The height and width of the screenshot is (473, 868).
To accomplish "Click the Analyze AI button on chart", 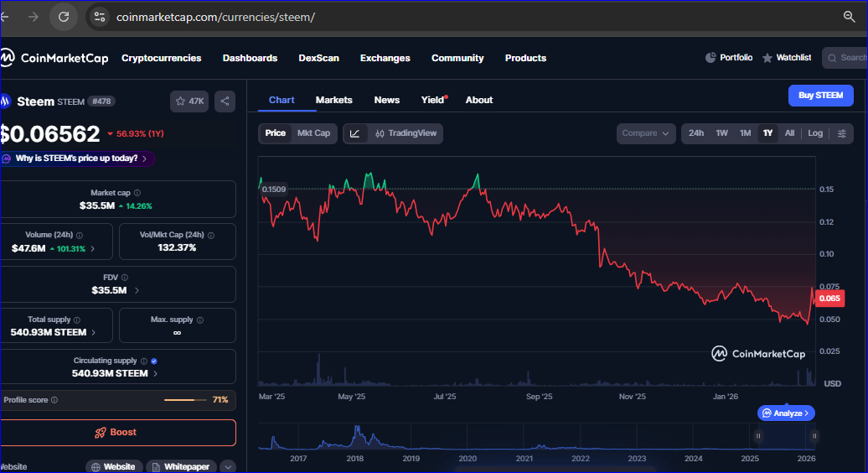I will point(786,413).
